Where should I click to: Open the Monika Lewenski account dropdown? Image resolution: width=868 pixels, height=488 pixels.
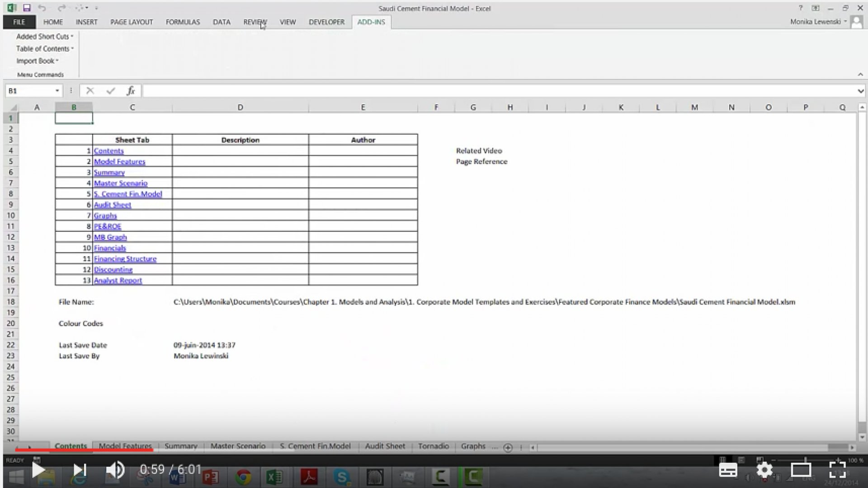tap(818, 22)
